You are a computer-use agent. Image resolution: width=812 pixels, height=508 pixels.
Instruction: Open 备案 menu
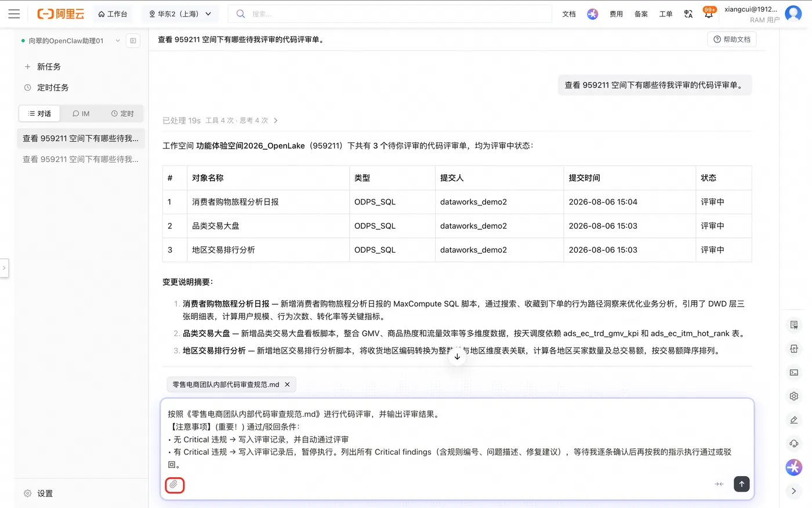click(x=641, y=14)
